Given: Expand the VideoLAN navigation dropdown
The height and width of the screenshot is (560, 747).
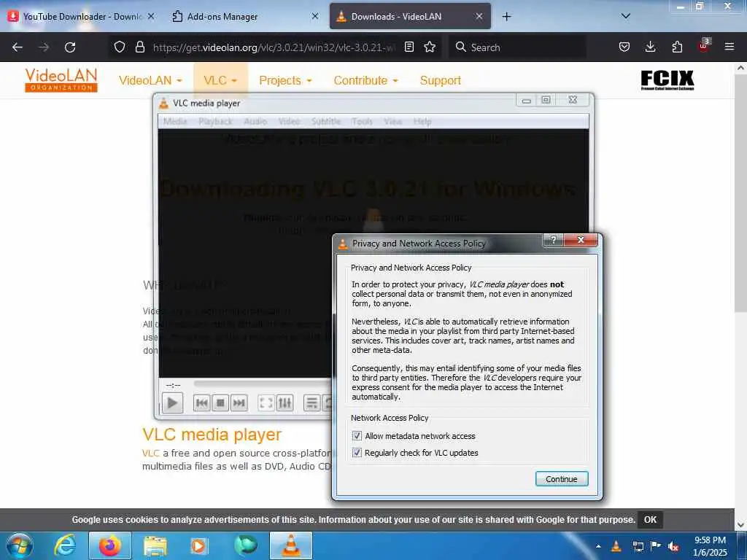Looking at the screenshot, I should coord(150,80).
